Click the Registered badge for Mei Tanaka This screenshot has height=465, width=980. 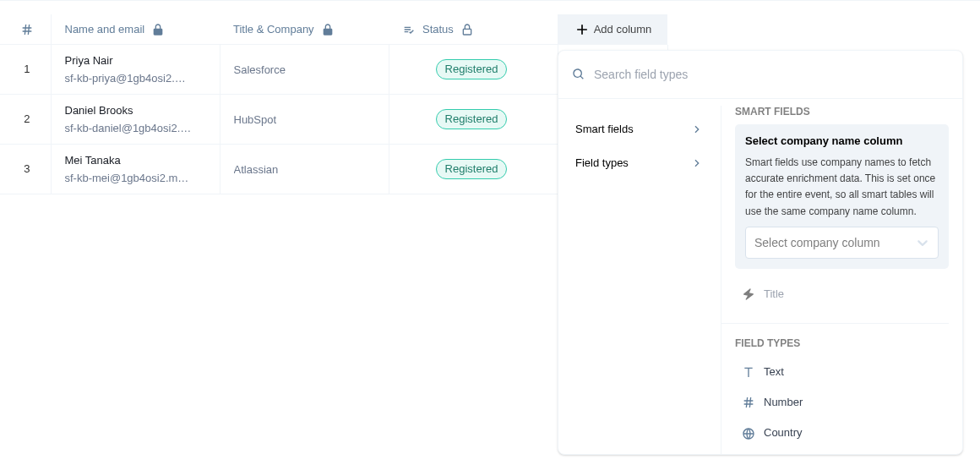click(x=471, y=169)
